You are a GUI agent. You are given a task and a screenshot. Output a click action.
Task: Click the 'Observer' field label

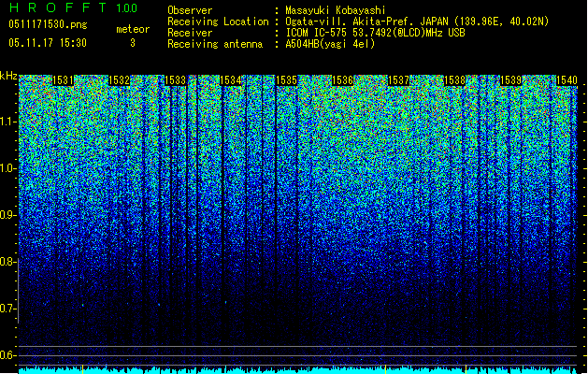(x=190, y=10)
